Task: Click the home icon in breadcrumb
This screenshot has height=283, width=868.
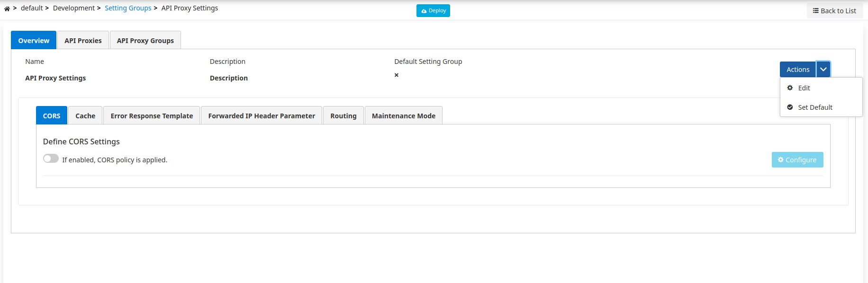Action: 7,9
